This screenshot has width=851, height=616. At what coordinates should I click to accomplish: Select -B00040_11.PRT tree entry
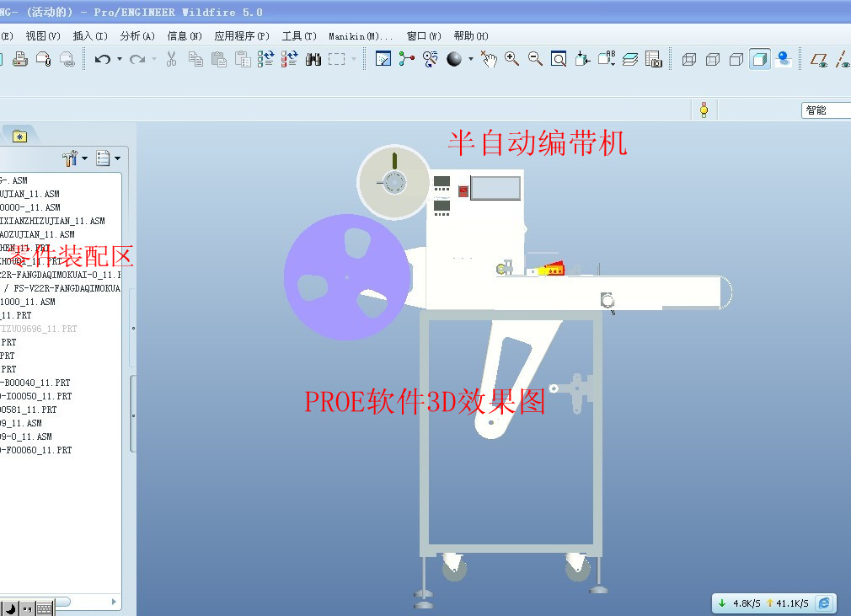coord(35,383)
